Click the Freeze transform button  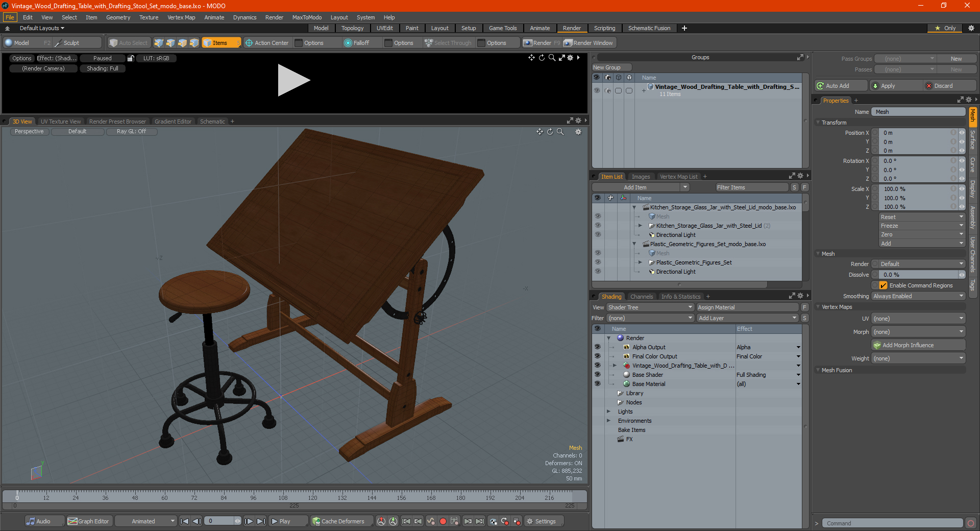pos(922,226)
